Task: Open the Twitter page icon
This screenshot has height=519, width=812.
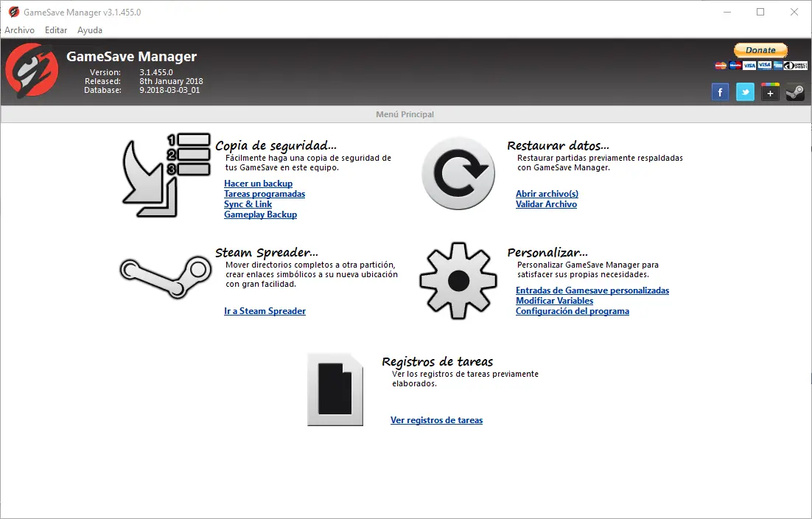Action: tap(745, 93)
